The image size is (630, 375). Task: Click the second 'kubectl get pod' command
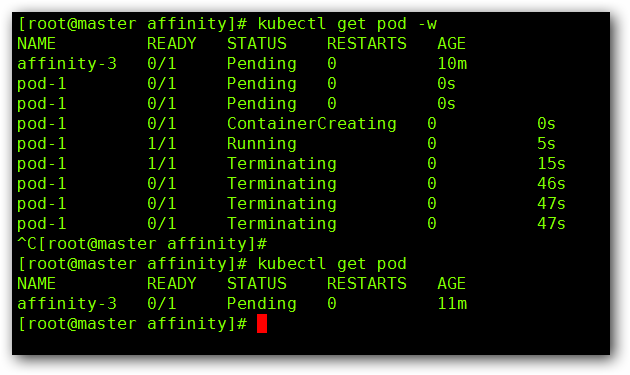(332, 264)
